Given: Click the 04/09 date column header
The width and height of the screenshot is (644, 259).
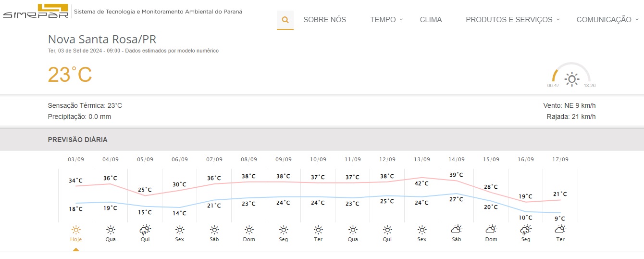Looking at the screenshot, I should [110, 160].
